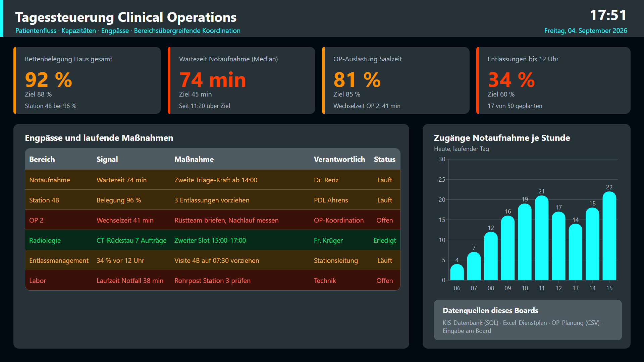
Task: Select the text 17 von 50 geplanten
Action: coord(515,106)
